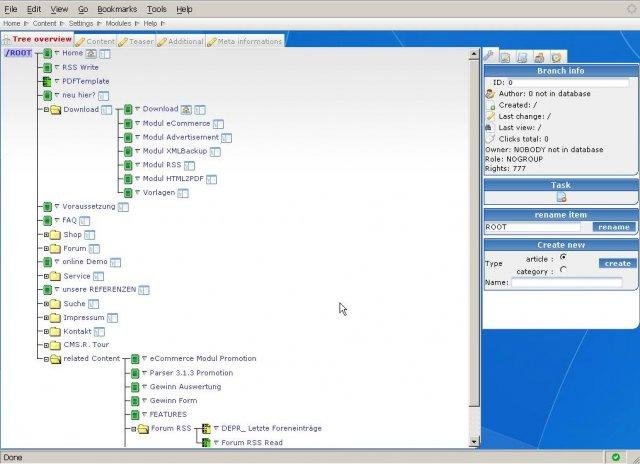Click the create button

[x=618, y=264]
